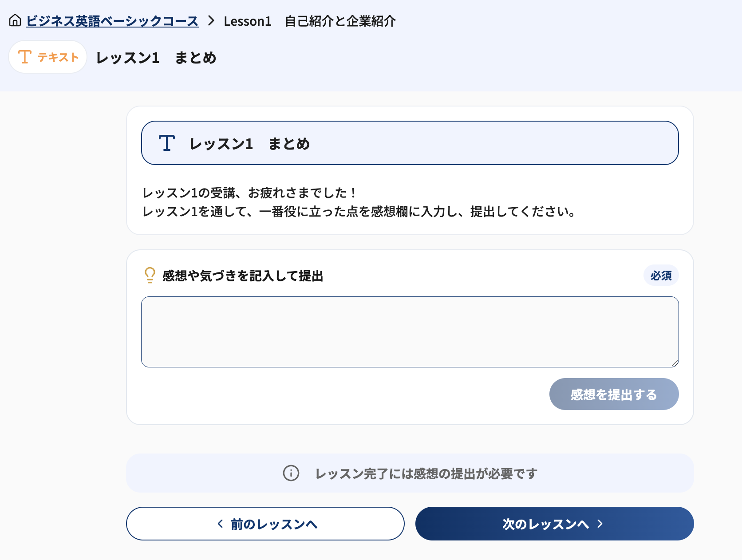This screenshot has height=560, width=742.
Task: Select the テキスト badge label
Action: click(x=58, y=57)
